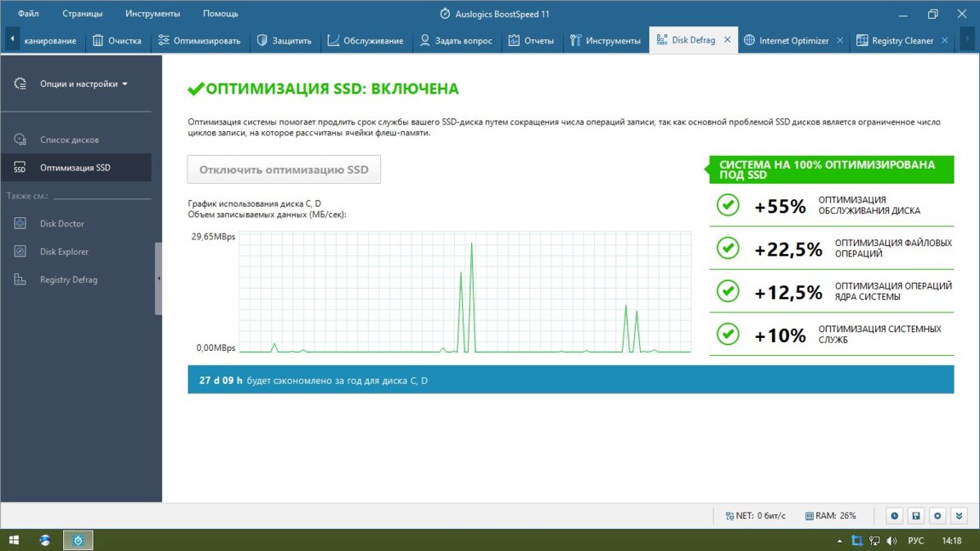Image resolution: width=980 pixels, height=551 pixels.
Task: Click Отключить оптимизацию SSD button
Action: (284, 169)
